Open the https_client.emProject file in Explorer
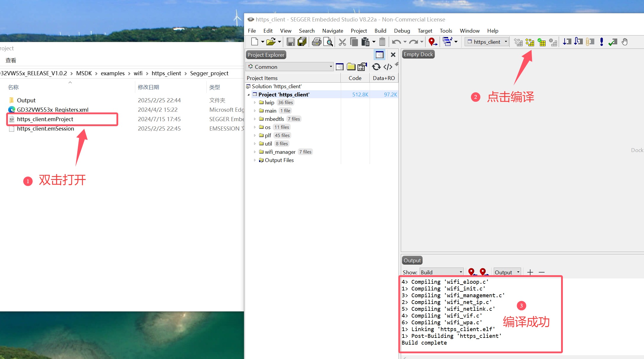 (45, 119)
